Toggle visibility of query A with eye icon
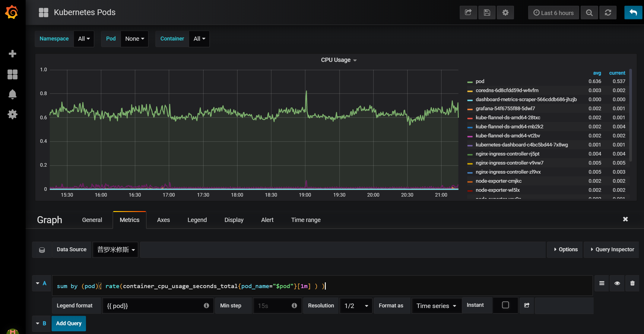Screen dimensions: 644x334 [617, 283]
